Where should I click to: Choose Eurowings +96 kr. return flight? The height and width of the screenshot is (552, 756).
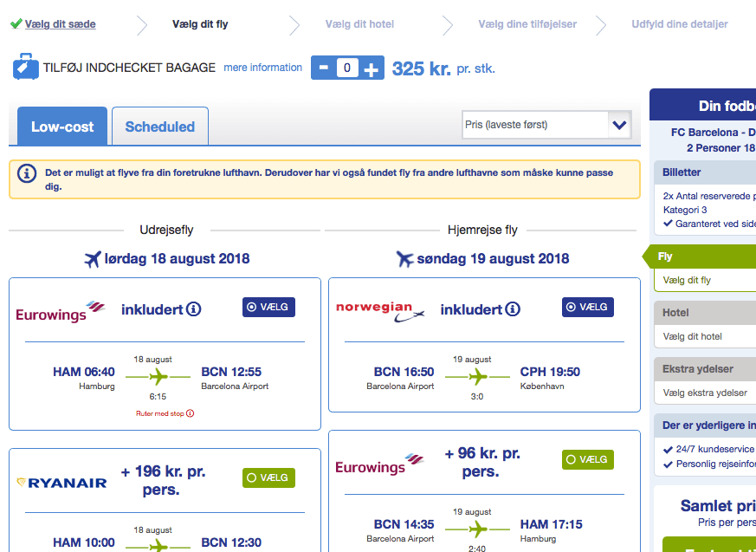(588, 459)
